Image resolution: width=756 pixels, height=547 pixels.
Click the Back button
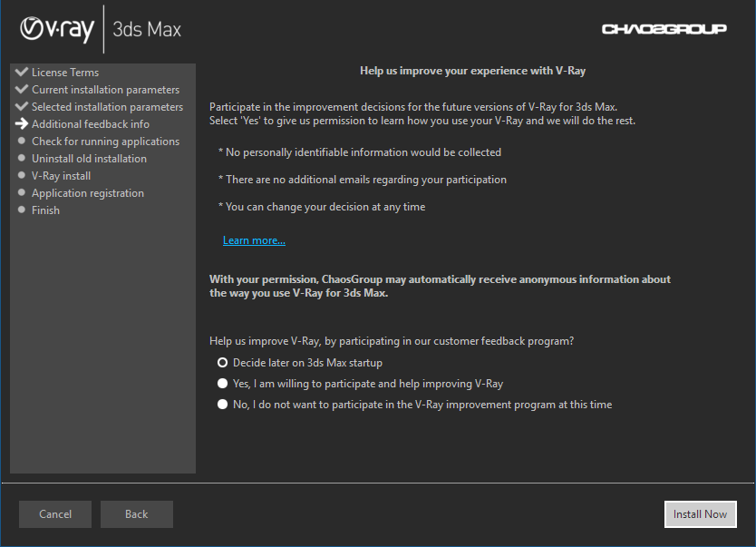coord(136,514)
